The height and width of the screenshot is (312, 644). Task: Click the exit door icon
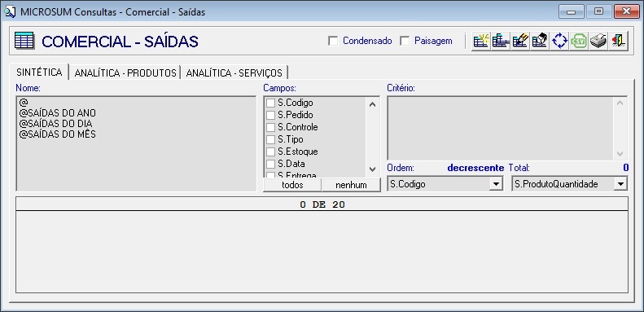(618, 41)
